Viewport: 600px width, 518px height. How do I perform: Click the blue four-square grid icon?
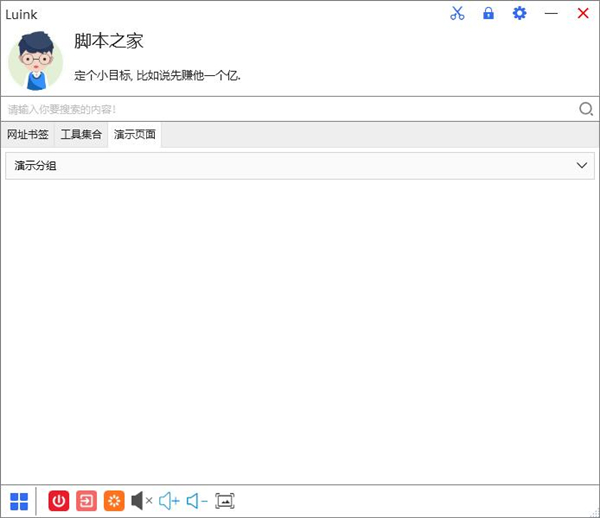pos(19,501)
